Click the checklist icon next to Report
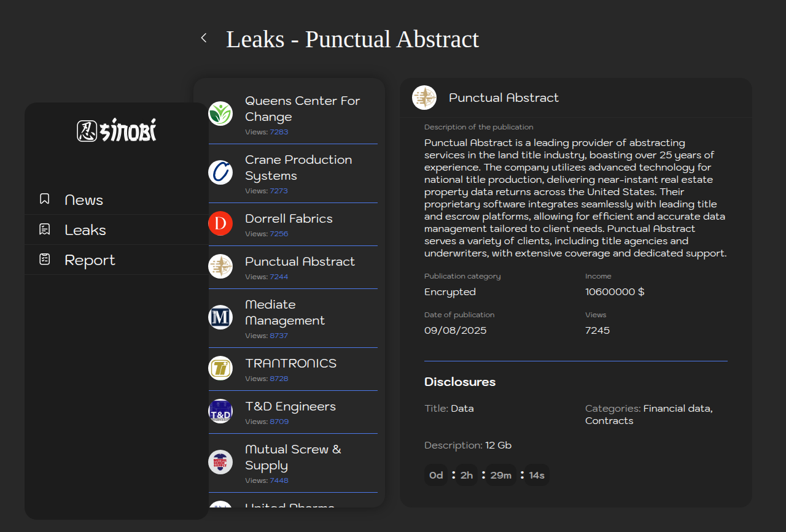The height and width of the screenshot is (532, 786). coord(45,260)
